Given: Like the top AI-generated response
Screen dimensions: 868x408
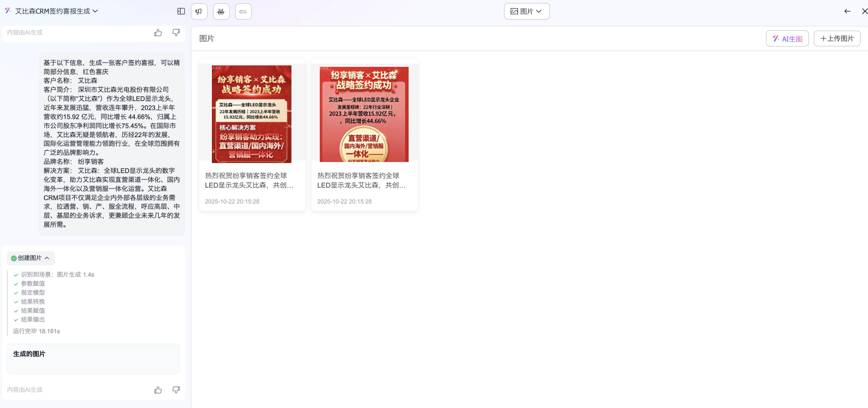Looking at the screenshot, I should pos(158,33).
